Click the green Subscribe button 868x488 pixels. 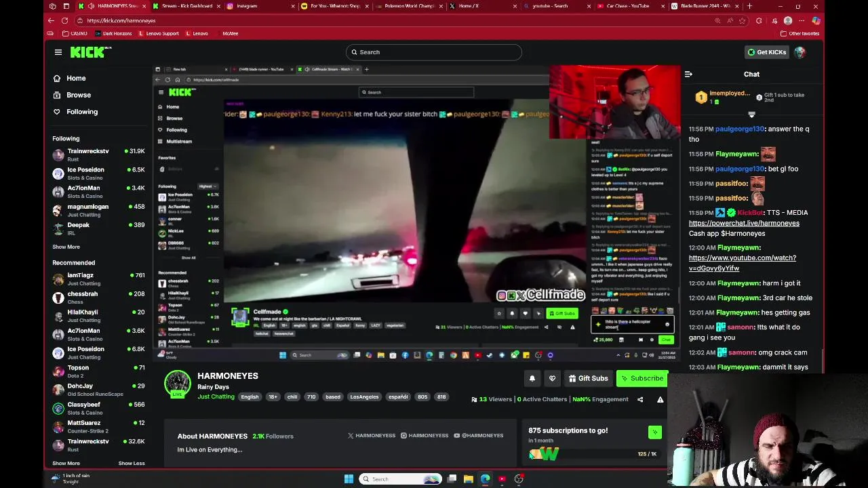(642, 379)
